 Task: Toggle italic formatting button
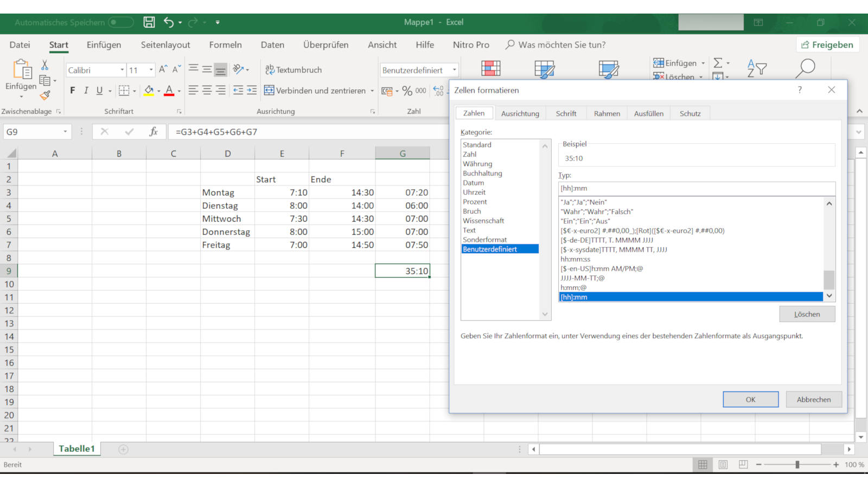click(86, 91)
